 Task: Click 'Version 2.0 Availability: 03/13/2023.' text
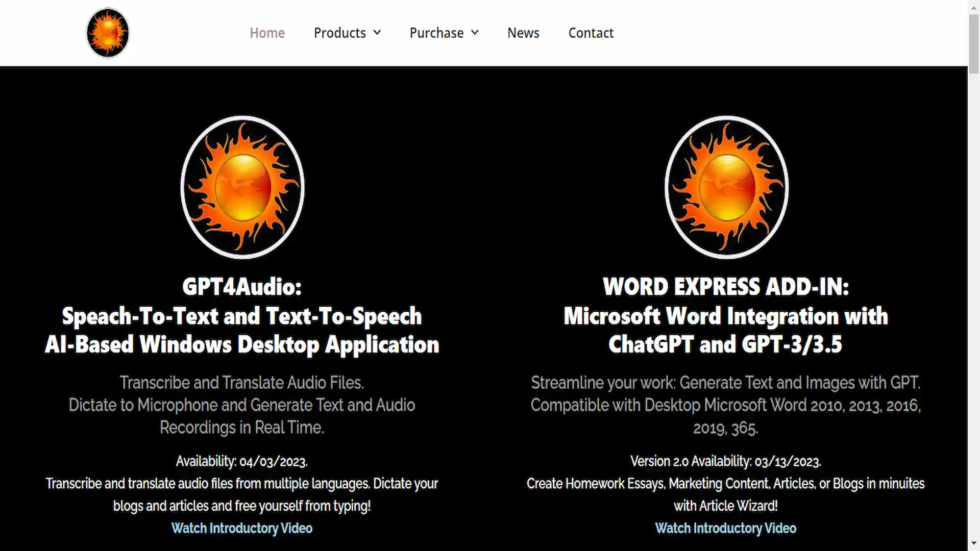(726, 462)
